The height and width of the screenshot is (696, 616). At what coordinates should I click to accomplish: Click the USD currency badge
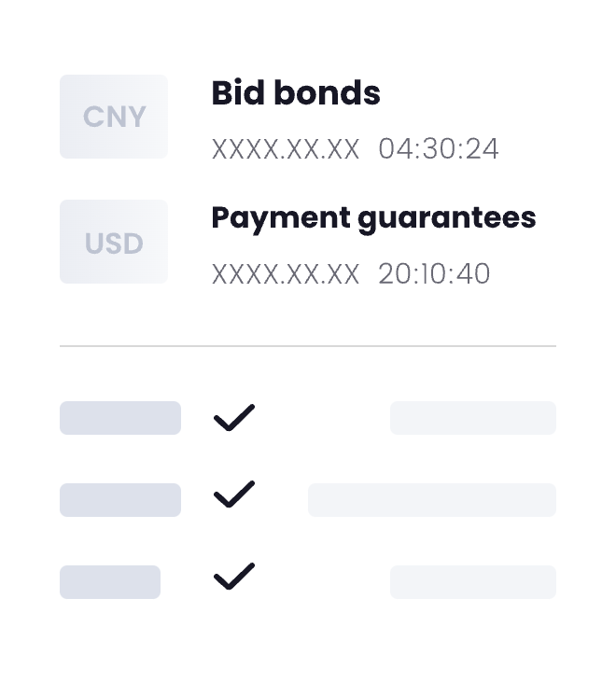point(114,242)
